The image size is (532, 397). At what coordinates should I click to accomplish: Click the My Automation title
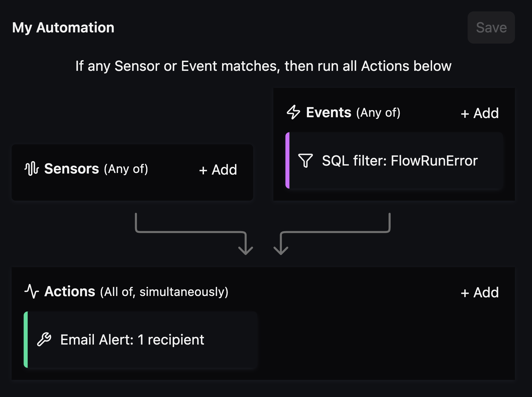coord(63,27)
